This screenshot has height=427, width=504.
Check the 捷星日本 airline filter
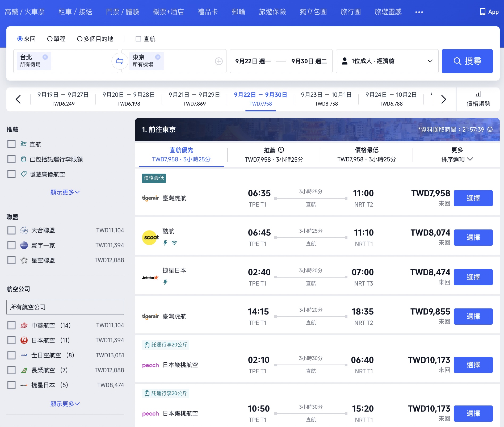tap(11, 385)
